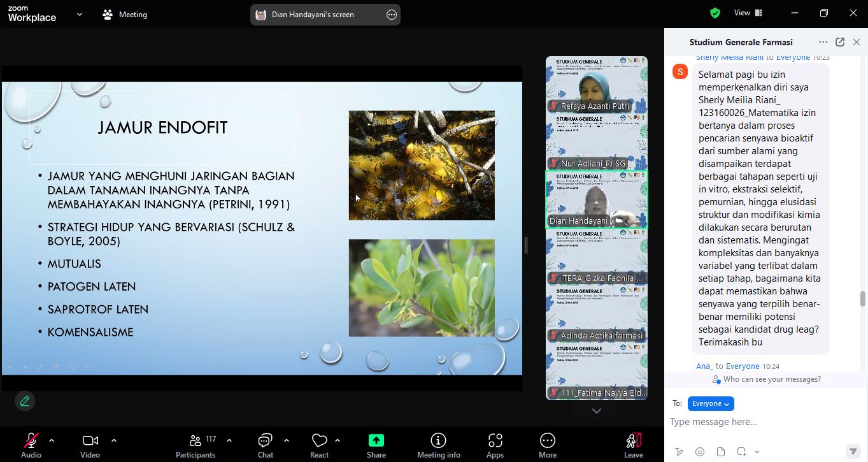This screenshot has width=868, height=462.
Task: Open the 'Everyone' recipient dropdown
Action: [x=711, y=403]
